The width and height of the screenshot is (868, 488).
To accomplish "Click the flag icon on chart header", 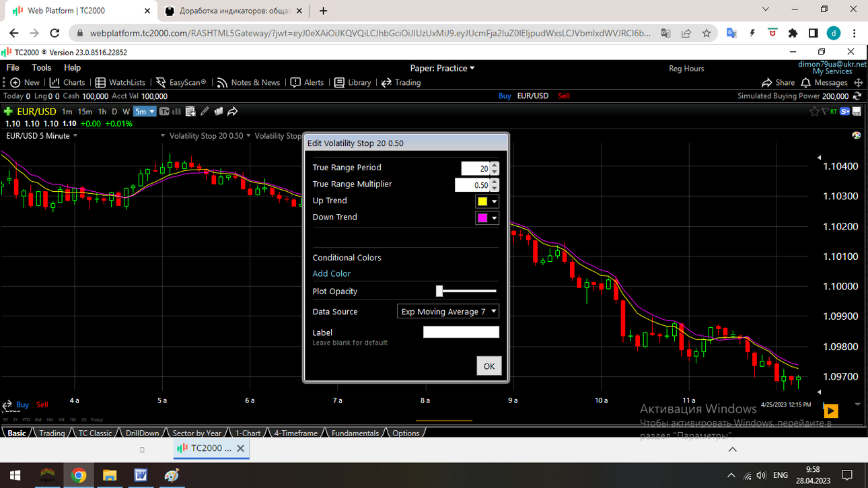I will 824,111.
